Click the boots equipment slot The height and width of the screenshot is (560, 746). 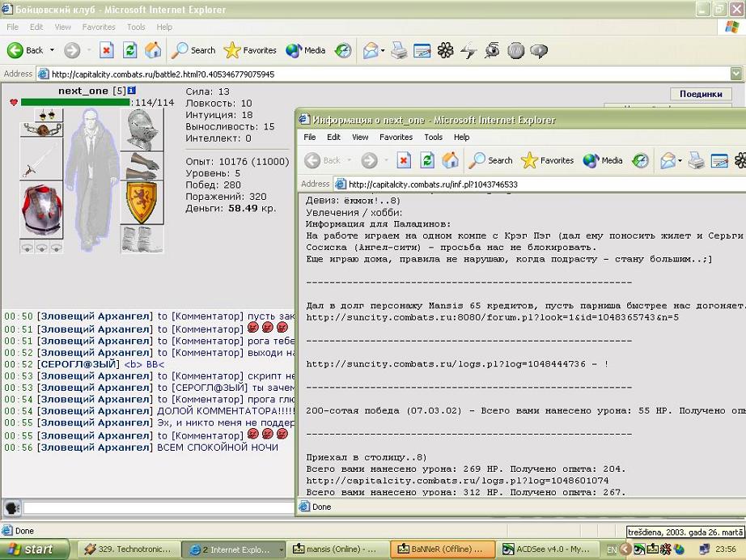(x=142, y=239)
